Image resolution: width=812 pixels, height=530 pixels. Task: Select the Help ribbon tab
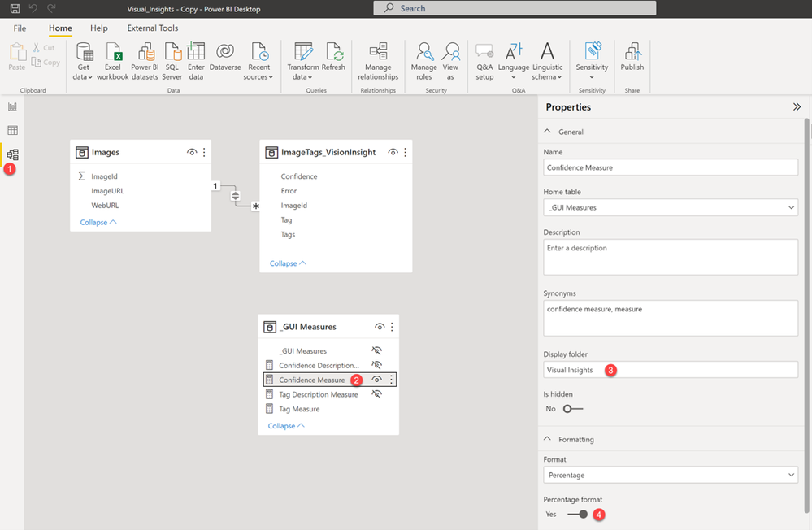pos(99,28)
